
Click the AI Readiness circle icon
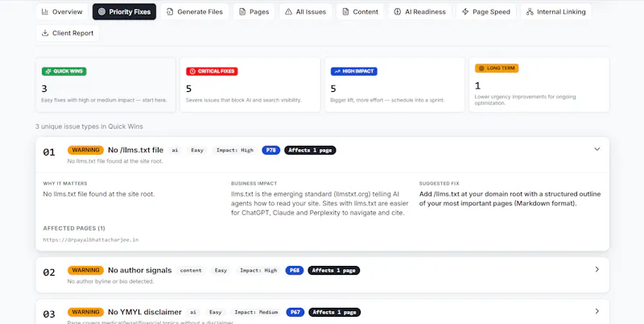click(x=398, y=12)
